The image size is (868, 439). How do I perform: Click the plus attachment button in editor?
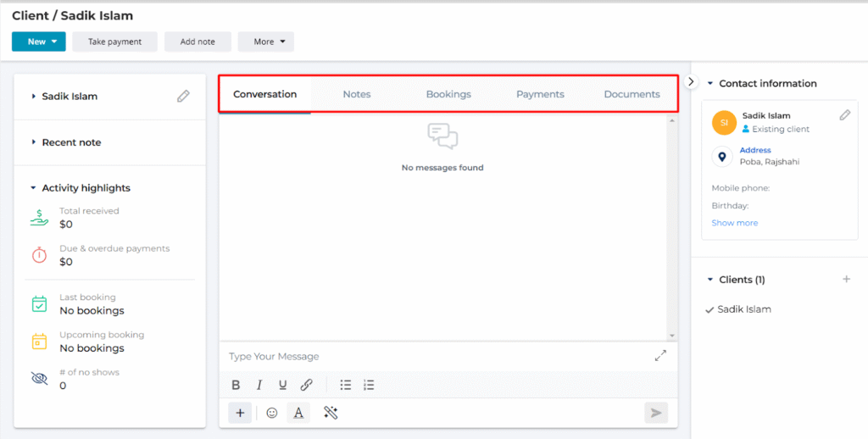[x=240, y=413]
